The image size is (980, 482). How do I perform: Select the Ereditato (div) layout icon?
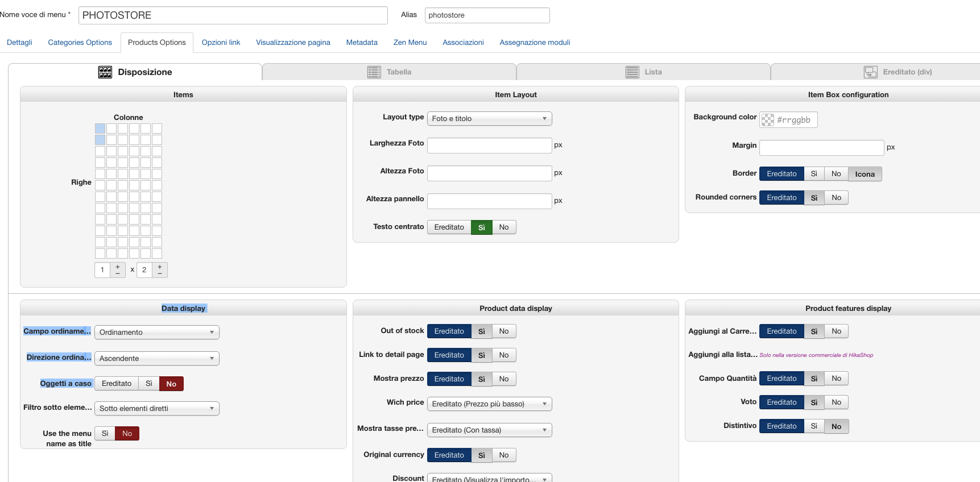(870, 72)
